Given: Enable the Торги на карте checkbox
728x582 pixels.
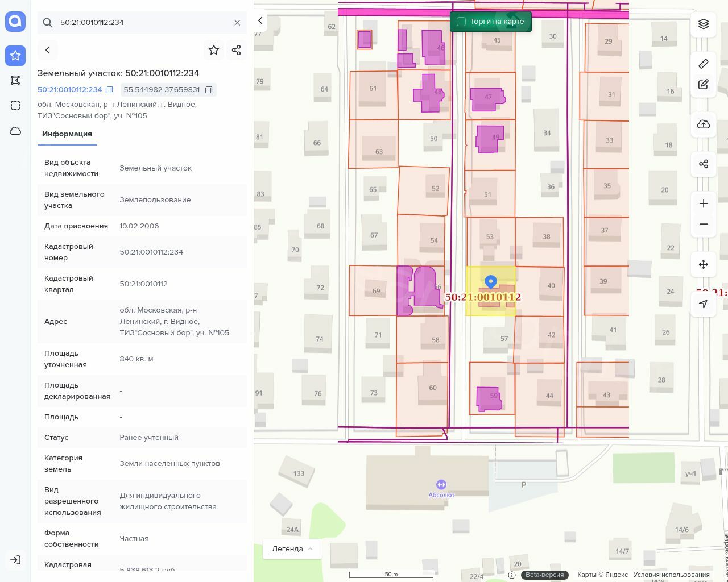Looking at the screenshot, I should (461, 22).
